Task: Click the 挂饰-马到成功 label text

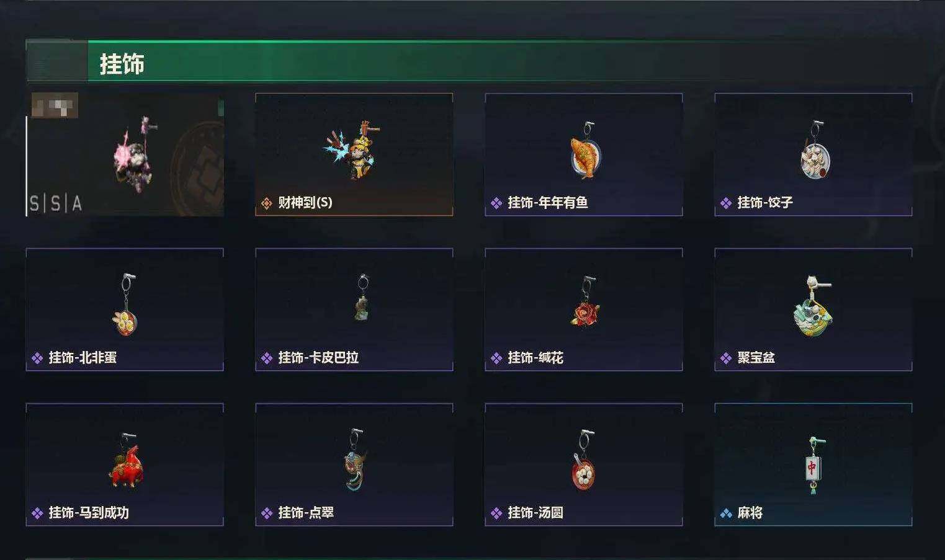Action: click(x=89, y=513)
